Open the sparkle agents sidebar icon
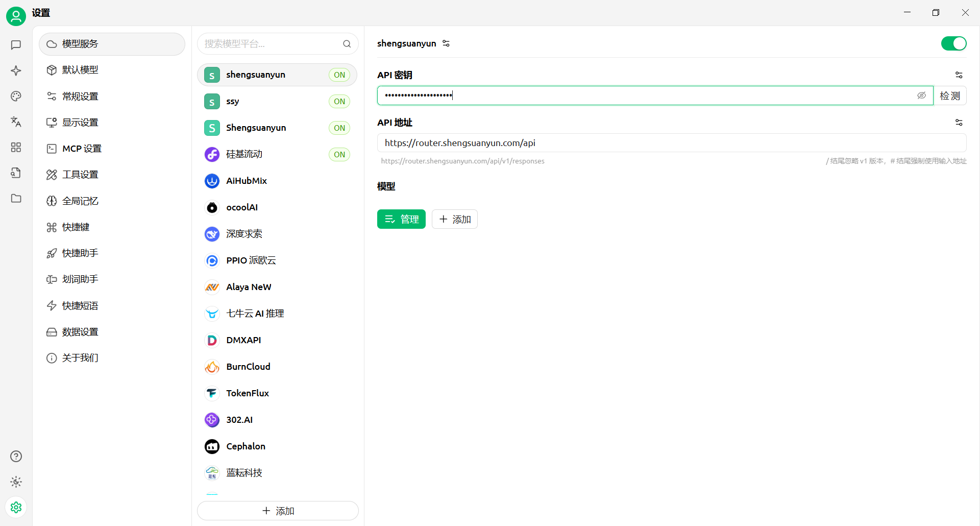Screen dimensions: 980x526 (x=16, y=70)
